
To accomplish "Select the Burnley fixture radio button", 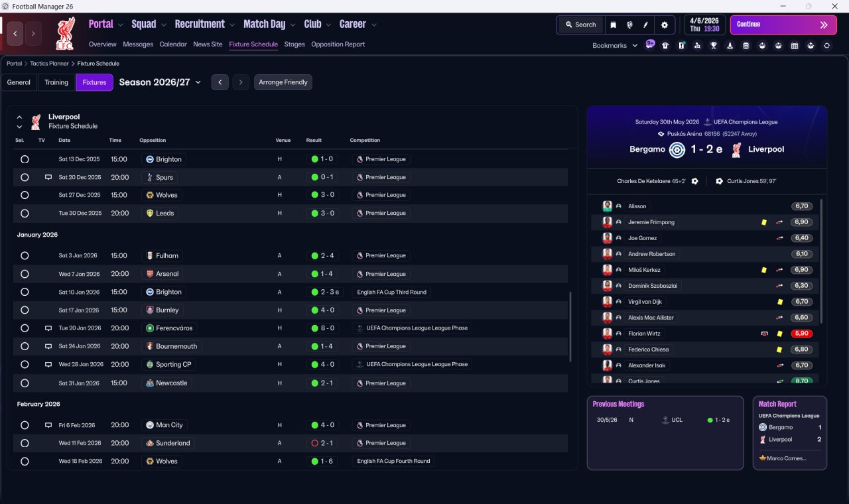I will click(x=25, y=310).
